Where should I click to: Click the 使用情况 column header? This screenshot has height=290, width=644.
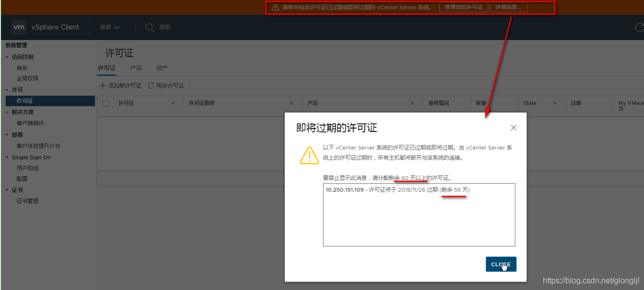(439, 104)
